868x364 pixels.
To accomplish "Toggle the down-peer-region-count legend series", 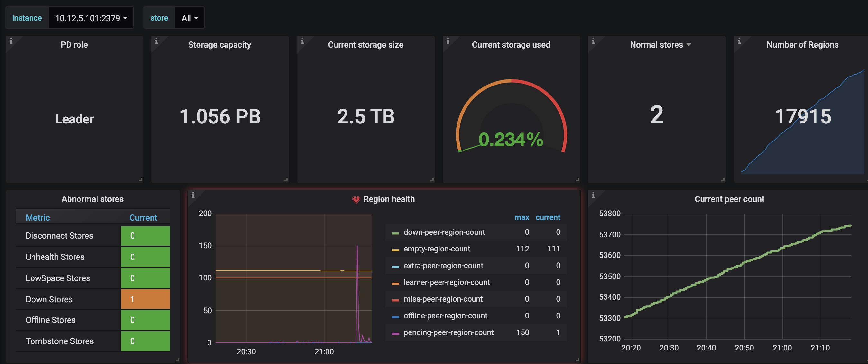I will [444, 232].
